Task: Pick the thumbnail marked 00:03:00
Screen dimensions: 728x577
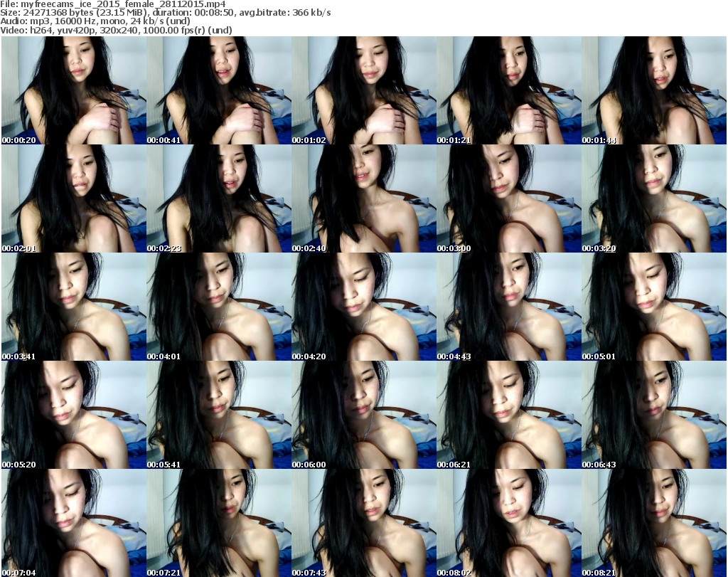Action: pos(509,198)
